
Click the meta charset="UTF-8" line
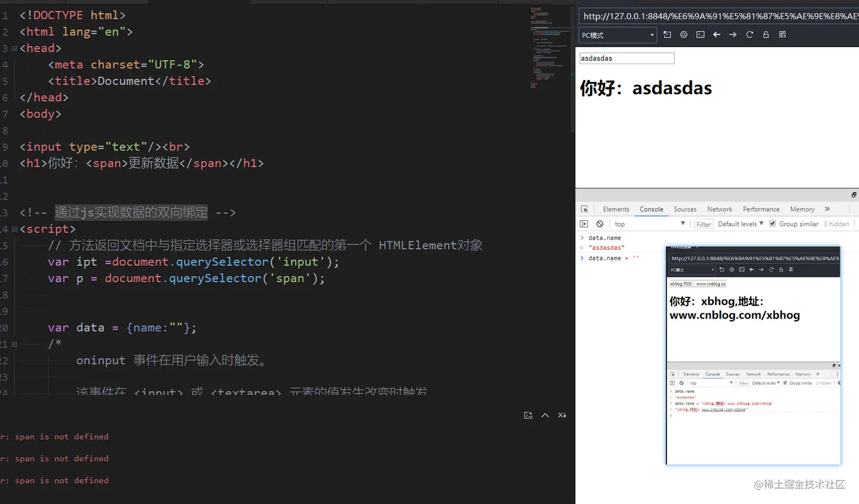[x=126, y=65]
